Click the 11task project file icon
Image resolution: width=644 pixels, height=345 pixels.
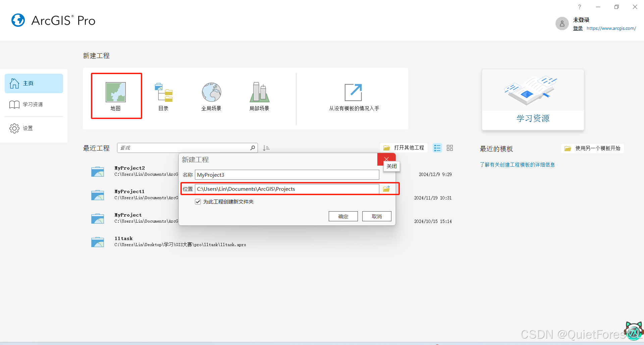(98, 242)
